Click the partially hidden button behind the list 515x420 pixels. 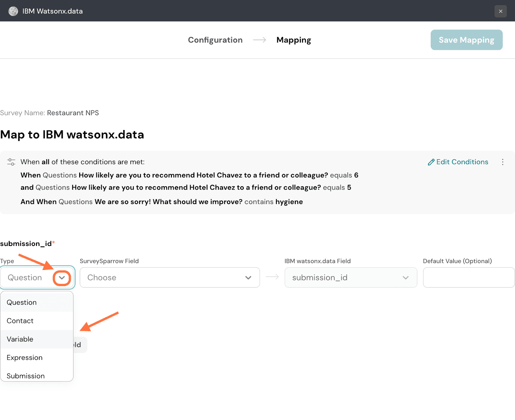point(80,345)
